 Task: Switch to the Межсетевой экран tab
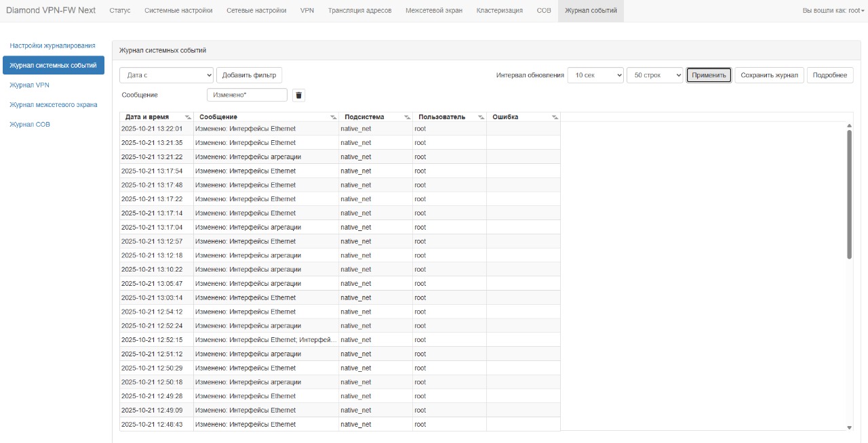(x=433, y=11)
